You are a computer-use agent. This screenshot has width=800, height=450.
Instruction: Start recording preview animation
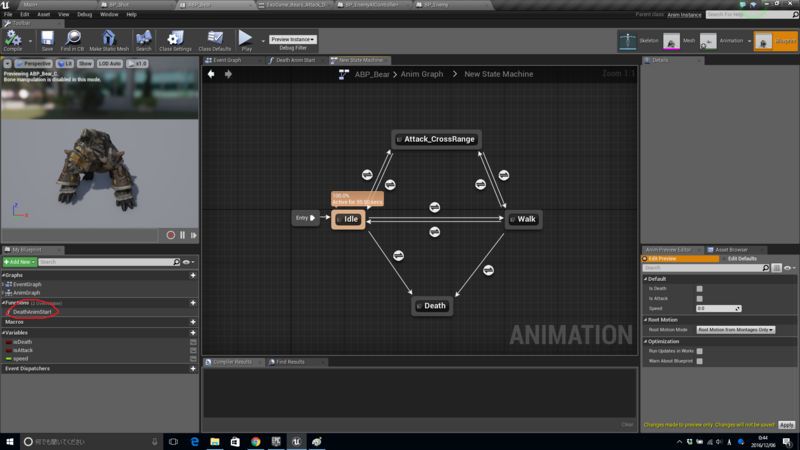[170, 235]
